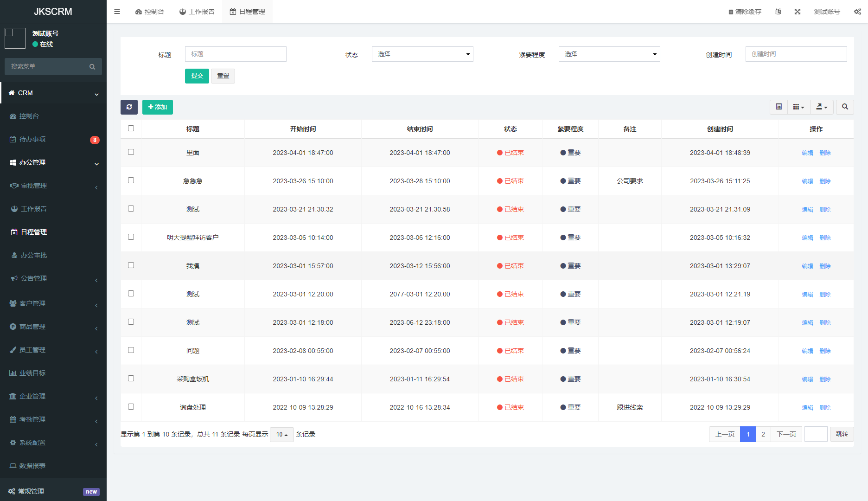The image size is (868, 501).
Task: Collapse the 办公管理 sidebar group
Action: click(53, 162)
